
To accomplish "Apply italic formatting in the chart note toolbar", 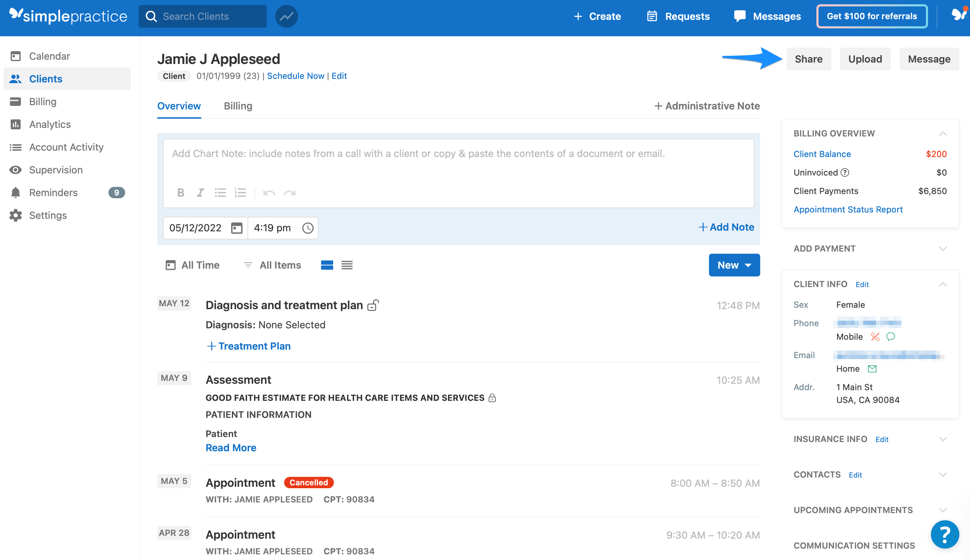I will coord(201,193).
